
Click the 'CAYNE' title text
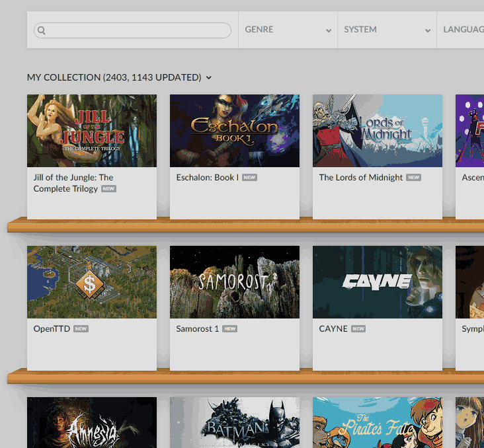coord(333,328)
